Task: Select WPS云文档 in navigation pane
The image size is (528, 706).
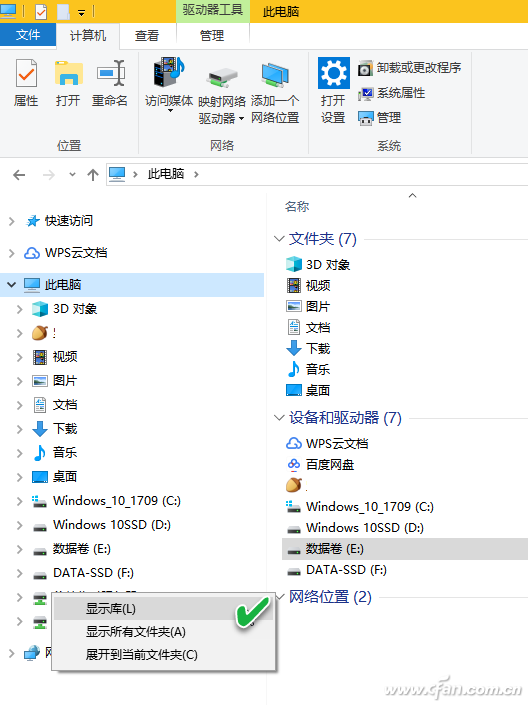Action: pos(76,253)
